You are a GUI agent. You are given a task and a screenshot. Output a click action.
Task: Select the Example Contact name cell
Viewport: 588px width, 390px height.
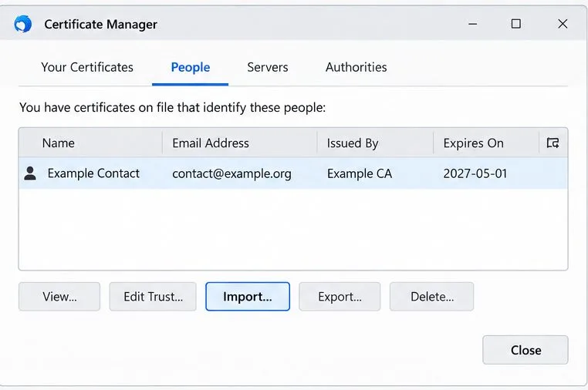coord(93,173)
